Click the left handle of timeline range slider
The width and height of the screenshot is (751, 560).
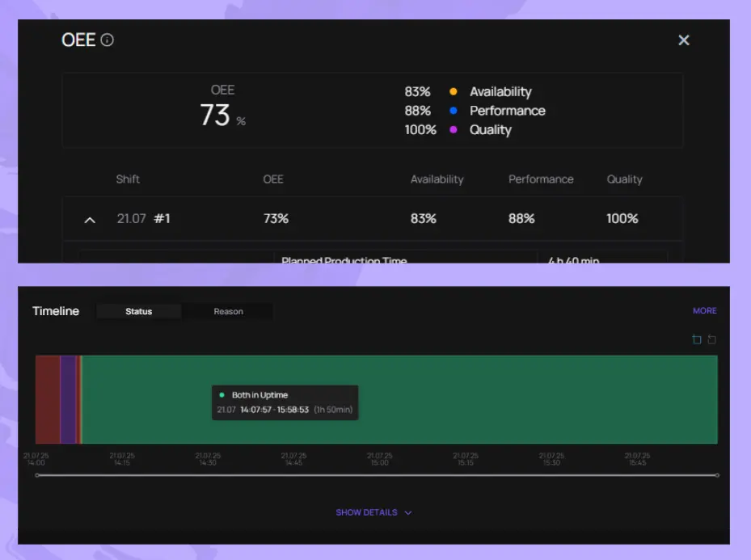37,475
